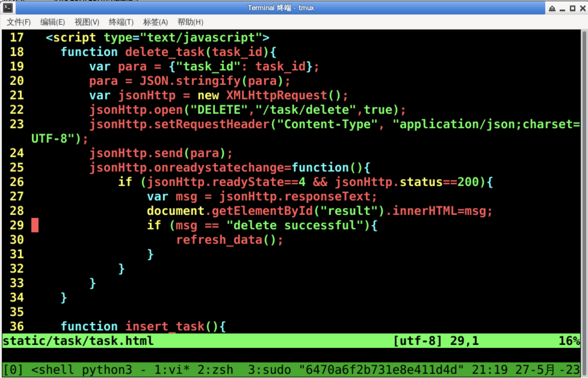Click the "Content-Type" string on line 23

(x=327, y=124)
